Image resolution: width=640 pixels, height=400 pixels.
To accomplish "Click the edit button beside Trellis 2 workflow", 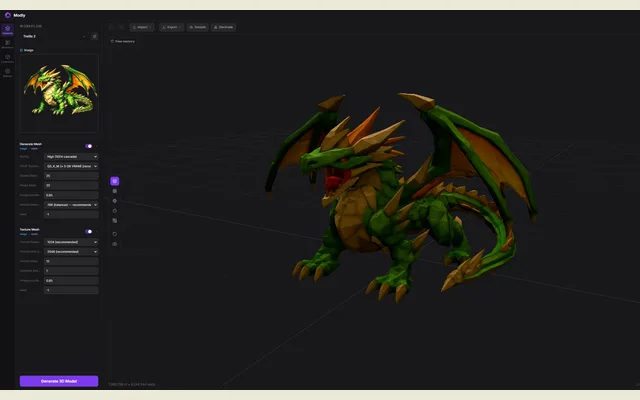I will [94, 36].
